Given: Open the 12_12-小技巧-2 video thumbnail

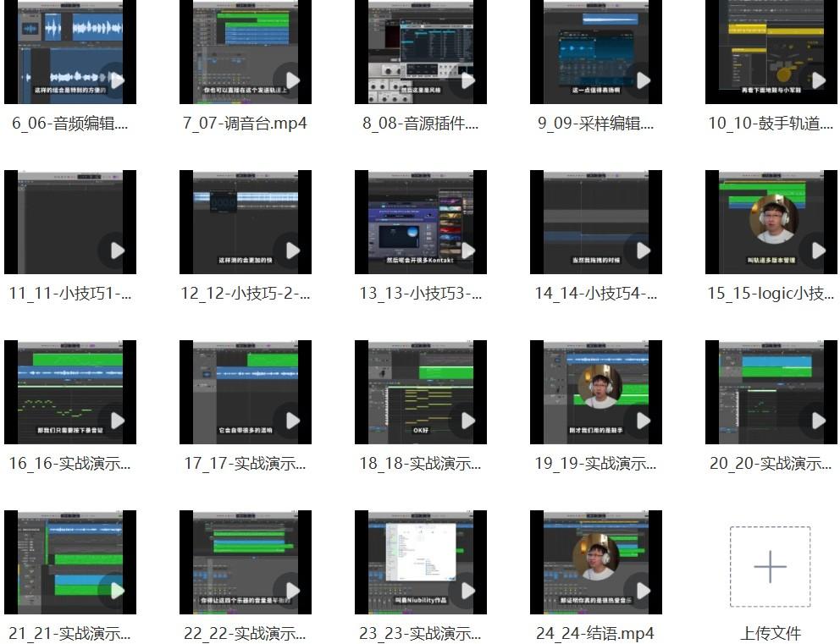Looking at the screenshot, I should (245, 222).
